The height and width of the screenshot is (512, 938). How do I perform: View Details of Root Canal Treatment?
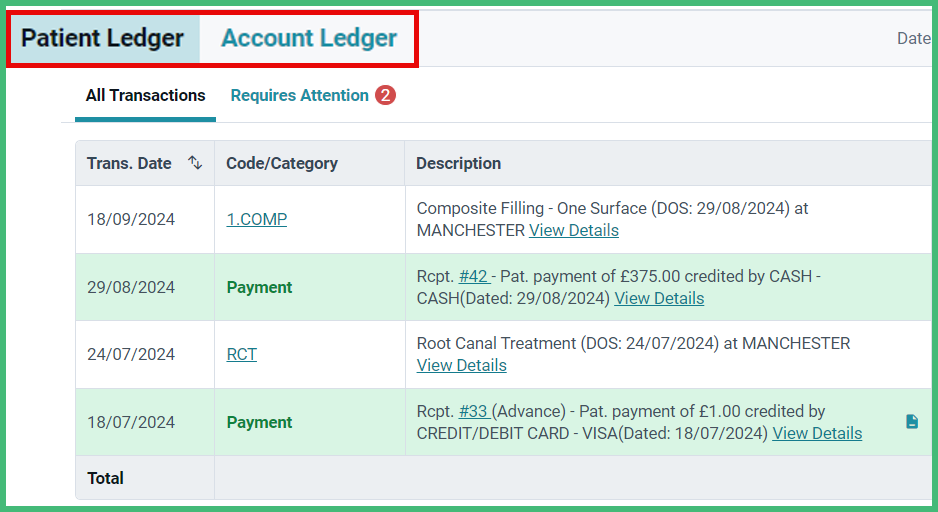pyautogui.click(x=462, y=365)
